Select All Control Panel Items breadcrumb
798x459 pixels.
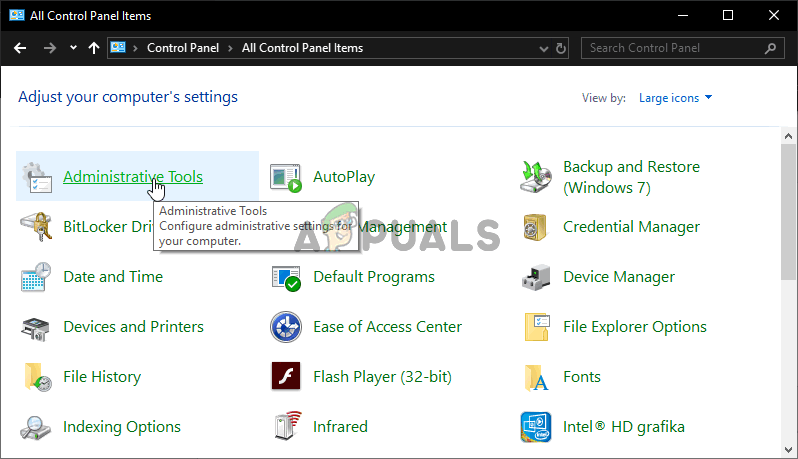pyautogui.click(x=302, y=48)
